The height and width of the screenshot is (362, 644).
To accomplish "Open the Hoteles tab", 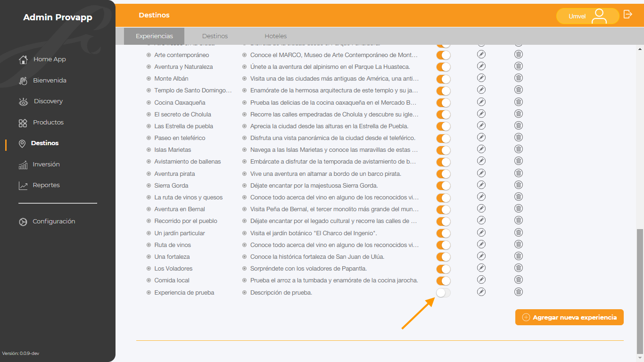I will coord(276,36).
